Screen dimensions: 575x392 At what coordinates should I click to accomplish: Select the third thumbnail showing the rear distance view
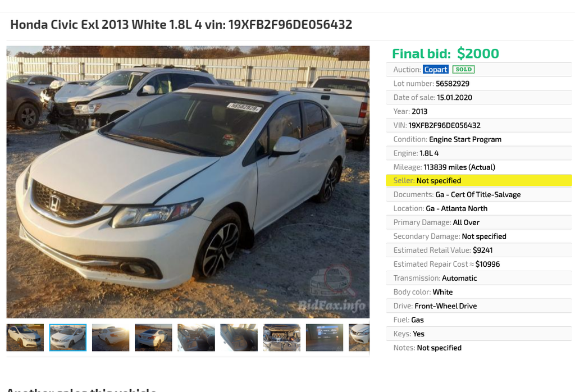click(111, 338)
